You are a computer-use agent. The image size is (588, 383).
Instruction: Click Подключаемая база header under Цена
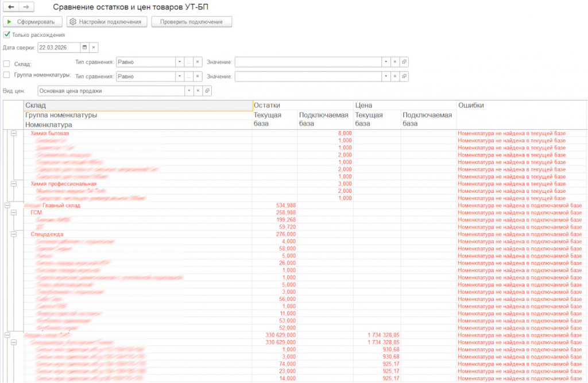point(428,119)
